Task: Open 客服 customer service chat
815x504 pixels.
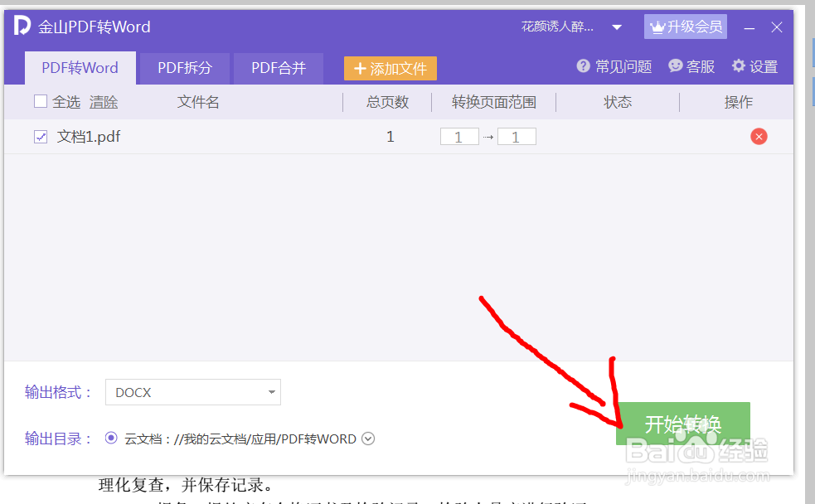Action: click(x=691, y=66)
